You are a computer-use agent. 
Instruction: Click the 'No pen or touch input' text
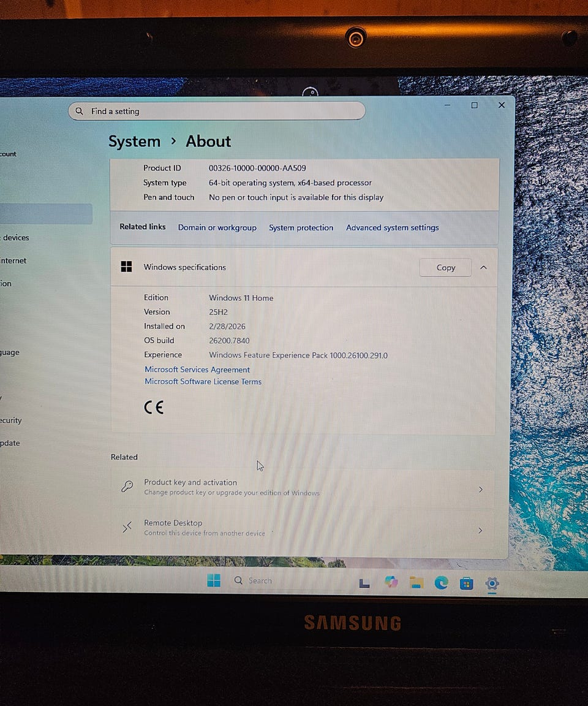pyautogui.click(x=296, y=197)
